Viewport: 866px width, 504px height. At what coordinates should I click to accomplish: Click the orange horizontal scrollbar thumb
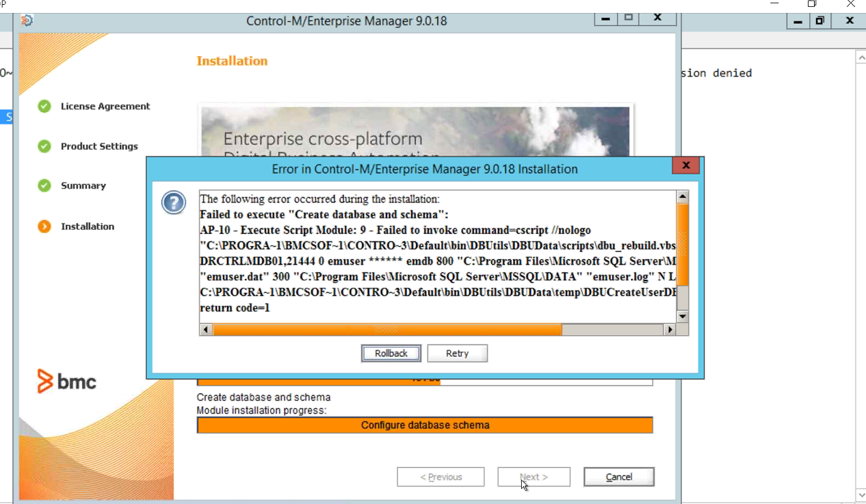point(387,330)
